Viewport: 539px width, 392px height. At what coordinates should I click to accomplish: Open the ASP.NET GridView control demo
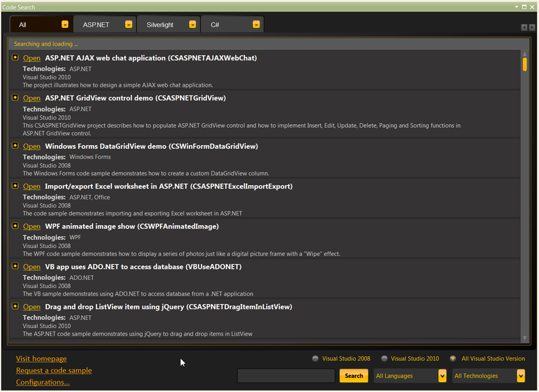[32, 98]
